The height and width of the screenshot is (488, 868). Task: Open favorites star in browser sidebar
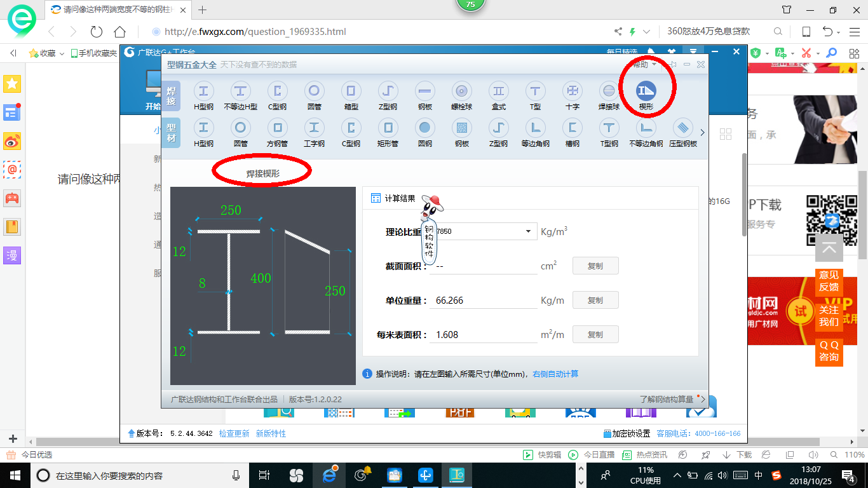coord(13,83)
